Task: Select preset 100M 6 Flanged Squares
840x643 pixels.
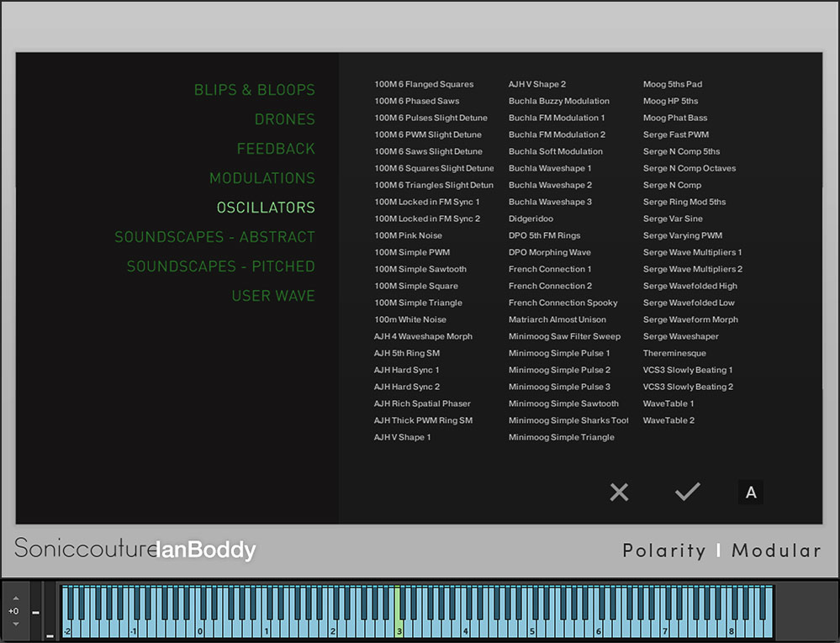Action: 424,84
